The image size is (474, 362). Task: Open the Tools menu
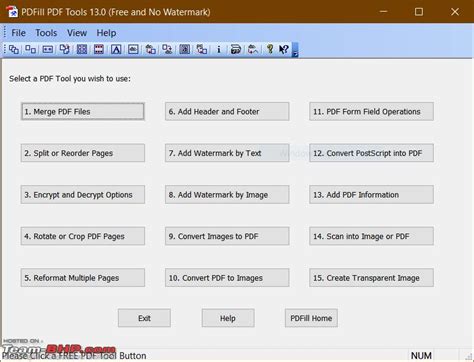point(46,33)
